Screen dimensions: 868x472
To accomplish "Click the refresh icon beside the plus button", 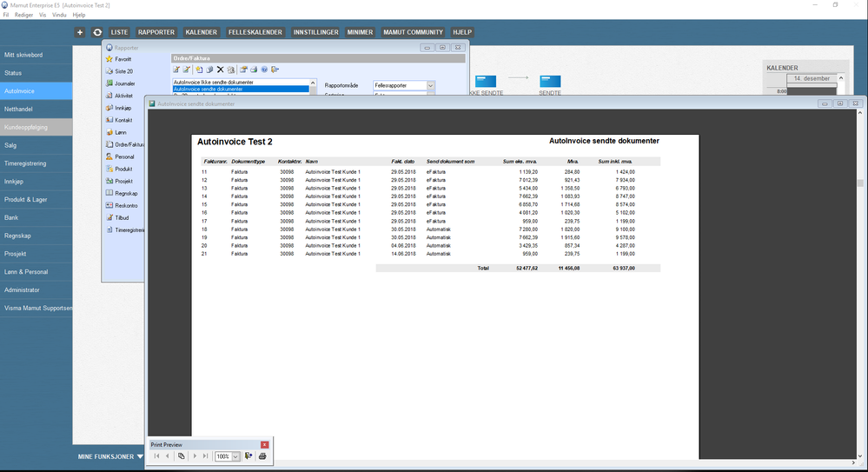I will click(97, 32).
